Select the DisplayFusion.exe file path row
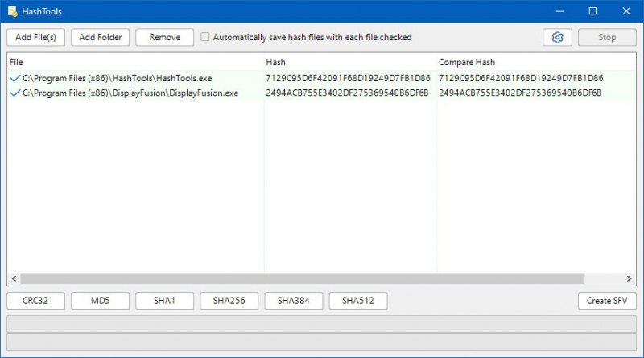Screen dimensions: 644x358 (130, 93)
